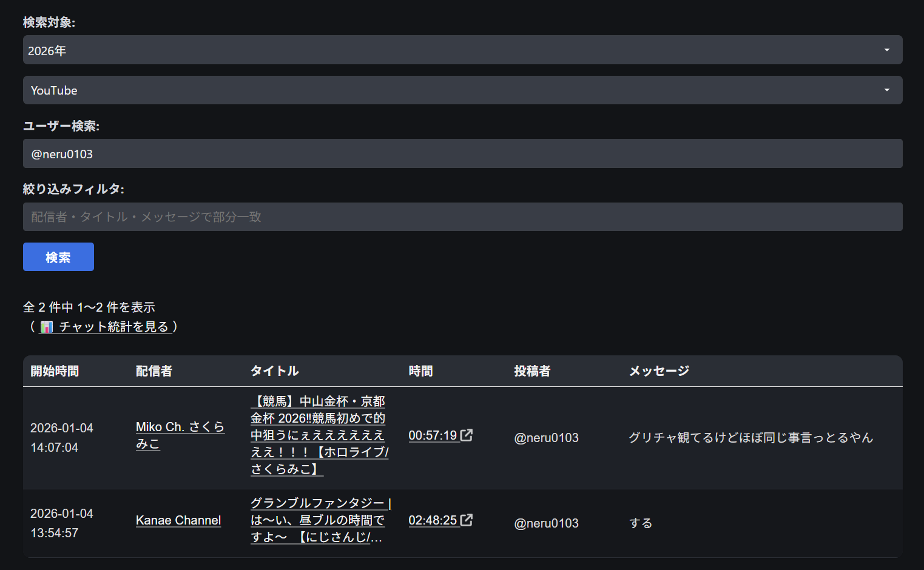The height and width of the screenshot is (570, 924).
Task: Click the 配信者 column header
Action: [x=154, y=371]
